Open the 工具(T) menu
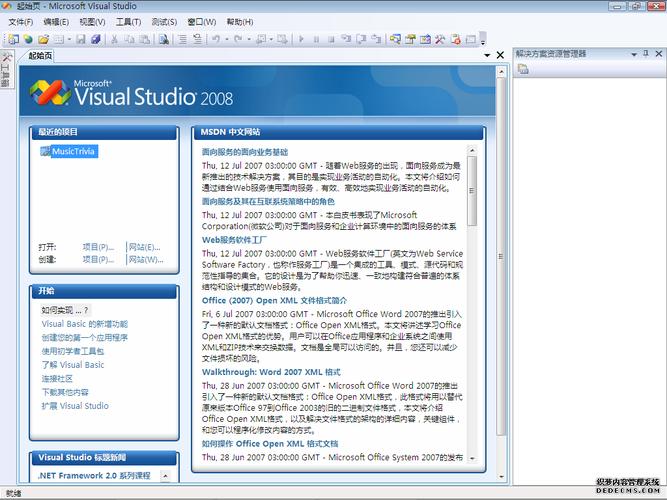 point(128,22)
